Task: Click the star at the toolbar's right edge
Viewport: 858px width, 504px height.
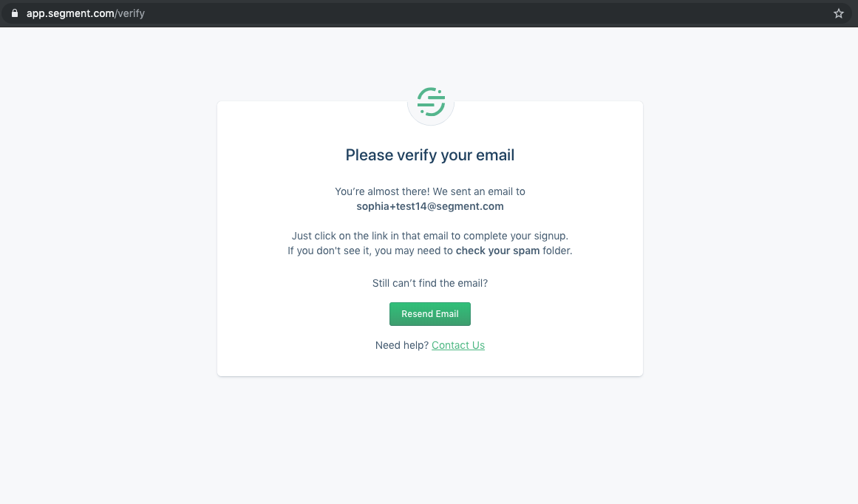Action: [838, 13]
